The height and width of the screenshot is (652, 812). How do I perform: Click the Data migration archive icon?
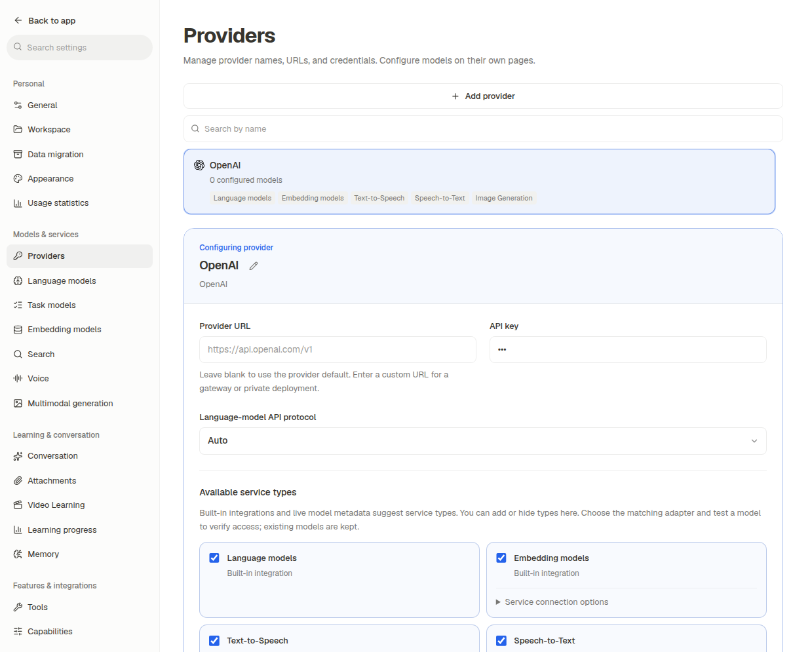18,154
